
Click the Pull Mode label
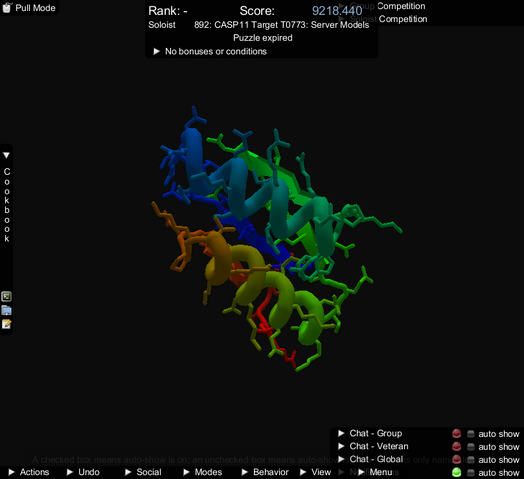(x=35, y=8)
